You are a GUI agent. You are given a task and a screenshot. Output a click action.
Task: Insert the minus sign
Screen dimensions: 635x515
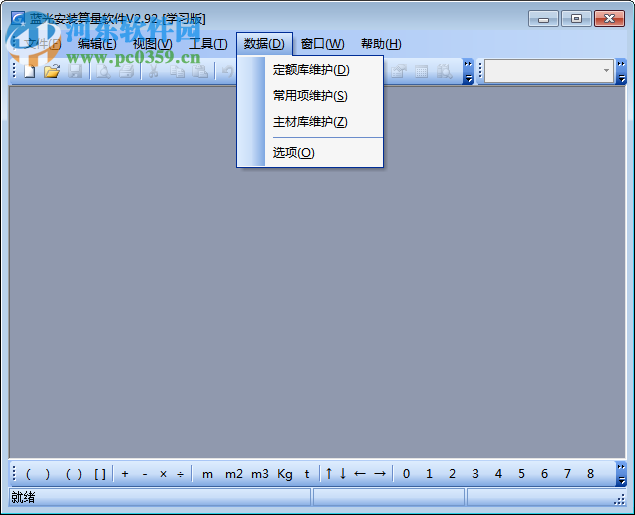145,474
